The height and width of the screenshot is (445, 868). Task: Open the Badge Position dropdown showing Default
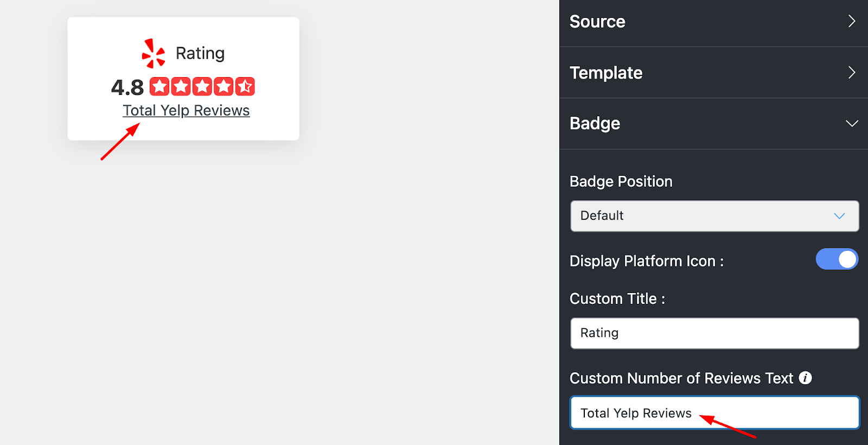[714, 216]
